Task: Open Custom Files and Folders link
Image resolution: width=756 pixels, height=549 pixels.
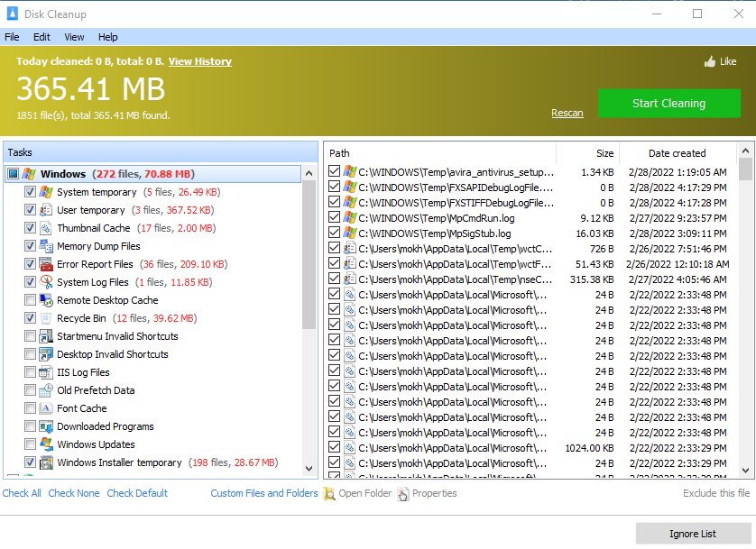Action: (264, 493)
